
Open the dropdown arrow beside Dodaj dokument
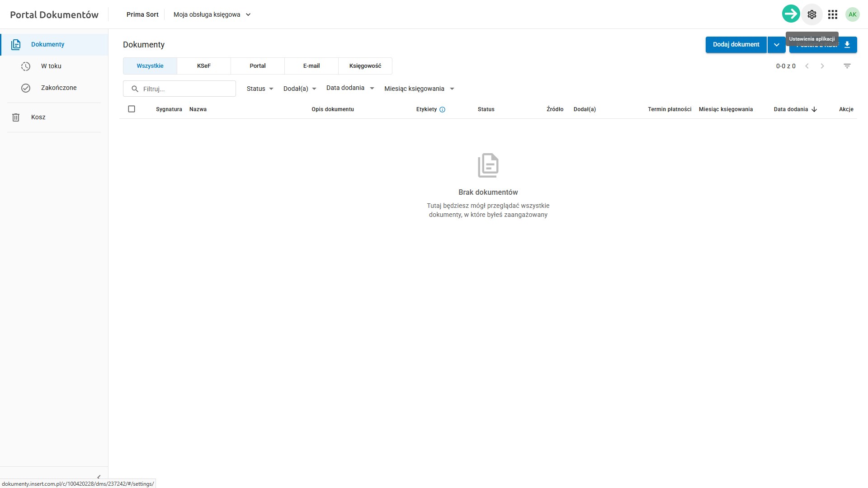click(776, 45)
